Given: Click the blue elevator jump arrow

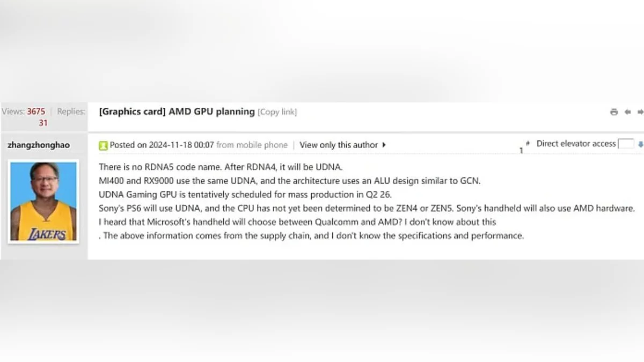Looking at the screenshot, I should [x=640, y=144].
